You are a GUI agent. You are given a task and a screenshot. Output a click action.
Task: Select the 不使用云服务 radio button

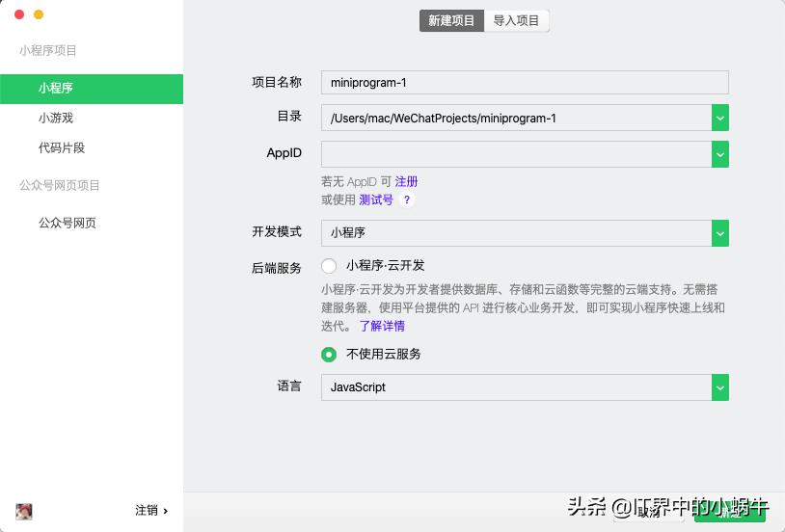[x=329, y=355]
